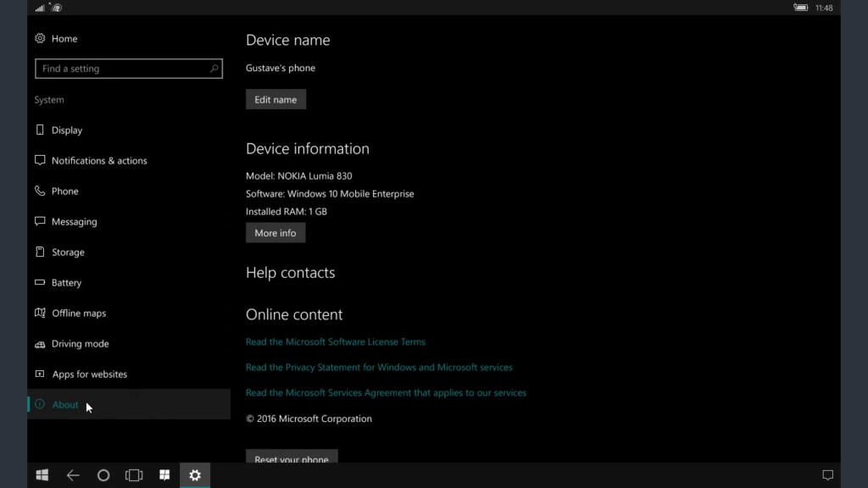This screenshot has height=488, width=868.
Task: Select the Driving mode car icon
Action: 40,343
